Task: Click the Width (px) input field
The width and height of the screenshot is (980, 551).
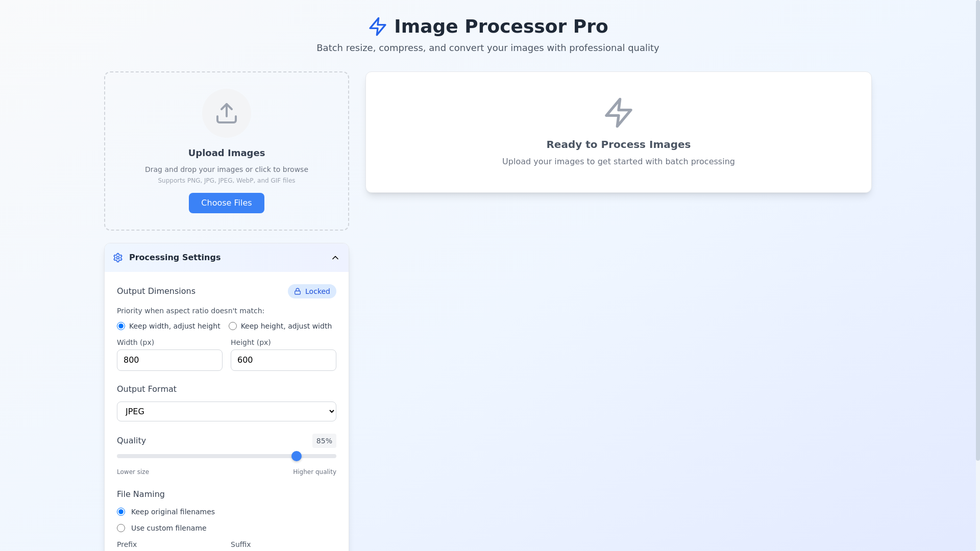Action: click(169, 360)
